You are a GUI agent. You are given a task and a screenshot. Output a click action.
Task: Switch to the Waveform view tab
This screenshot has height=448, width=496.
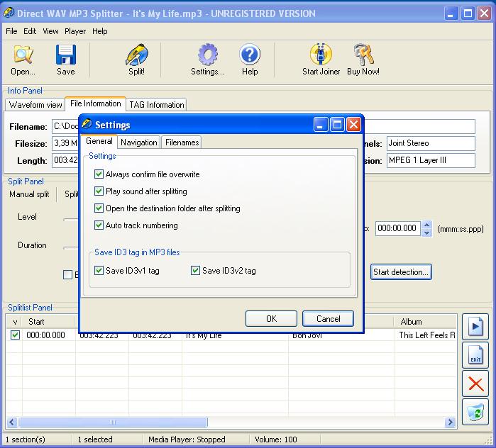pos(35,105)
